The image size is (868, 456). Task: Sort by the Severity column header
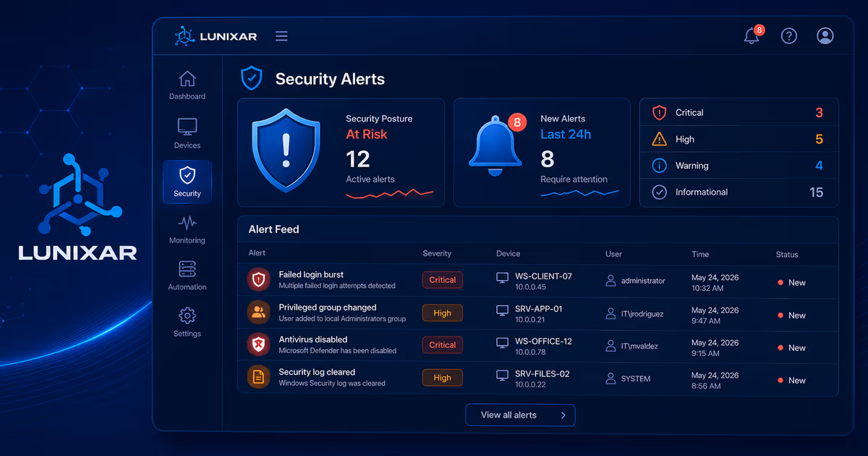437,253
